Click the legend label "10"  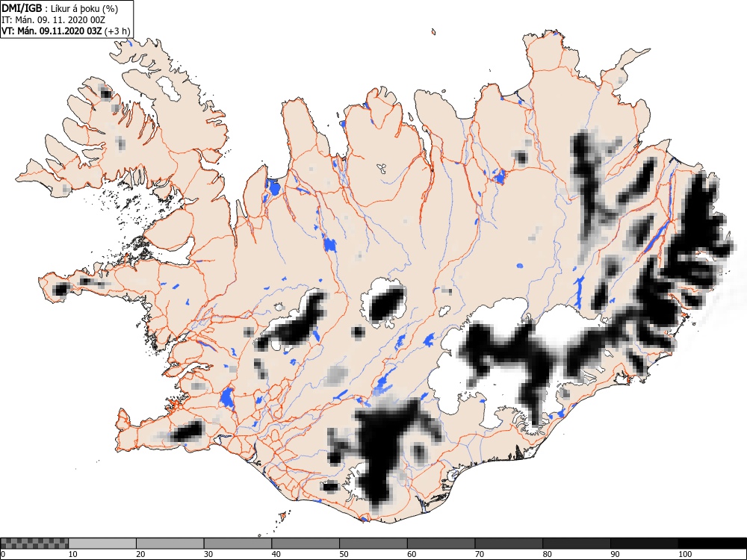(x=73, y=554)
